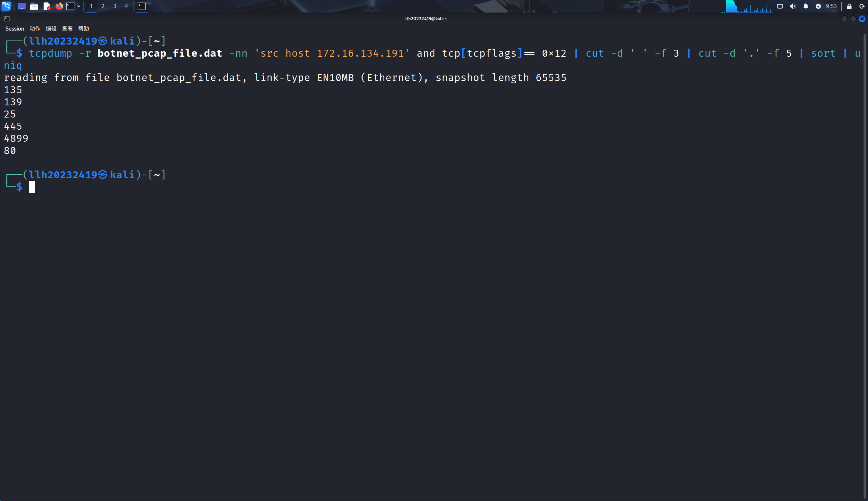Click the lock screen icon
Image resolution: width=868 pixels, height=501 pixels.
click(849, 6)
